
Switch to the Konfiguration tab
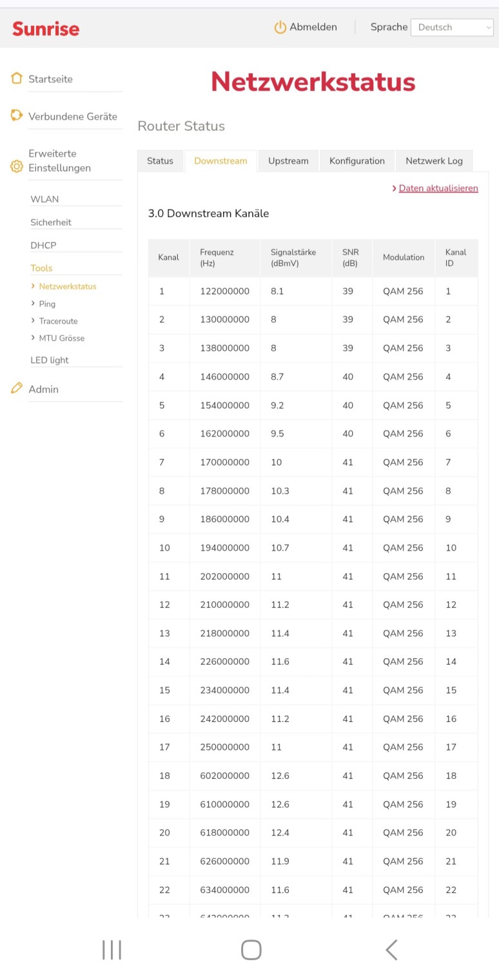(357, 161)
